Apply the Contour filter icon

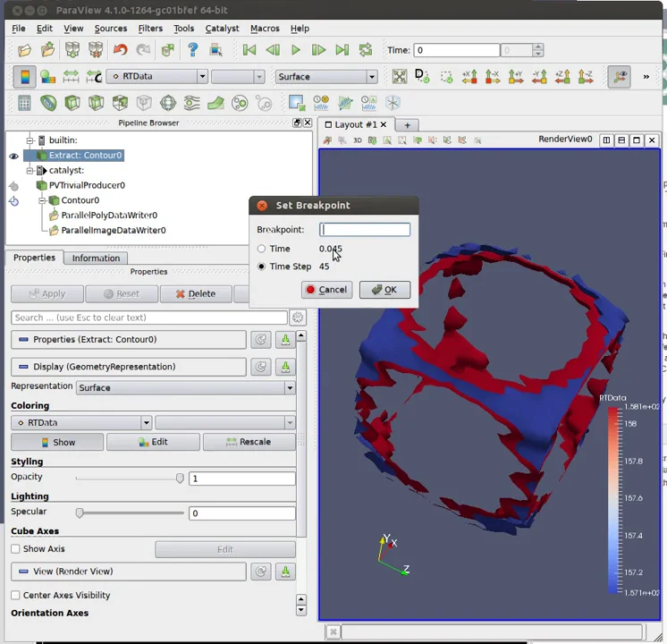click(x=48, y=103)
